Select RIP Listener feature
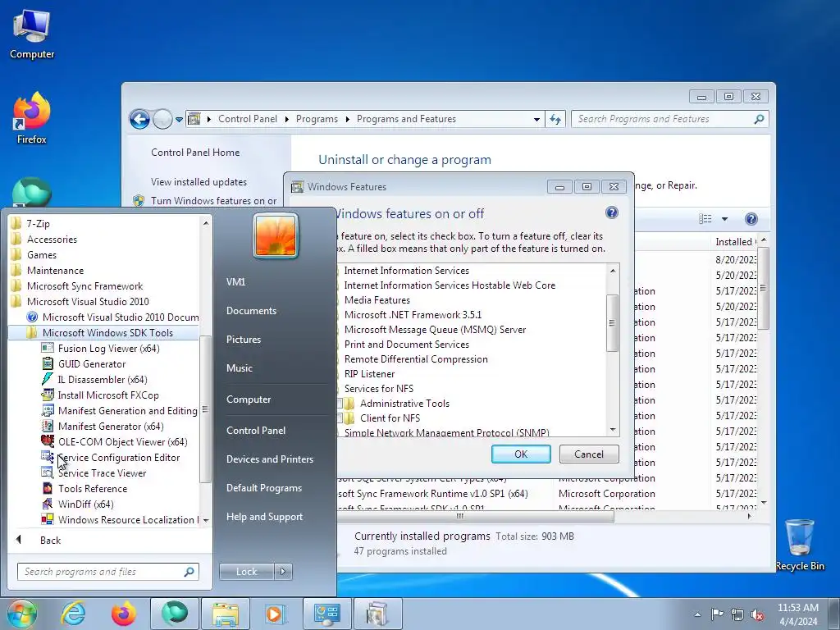840x630 pixels. coord(369,374)
